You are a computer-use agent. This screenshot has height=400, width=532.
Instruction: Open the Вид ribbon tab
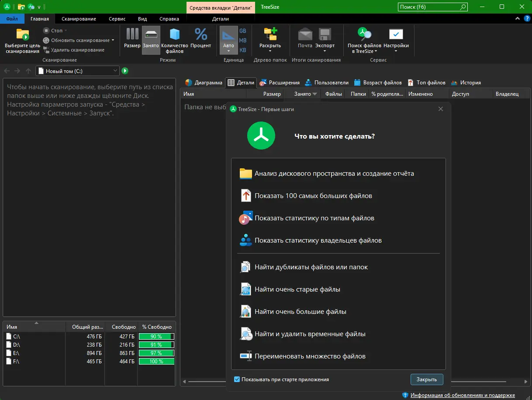(x=142, y=19)
